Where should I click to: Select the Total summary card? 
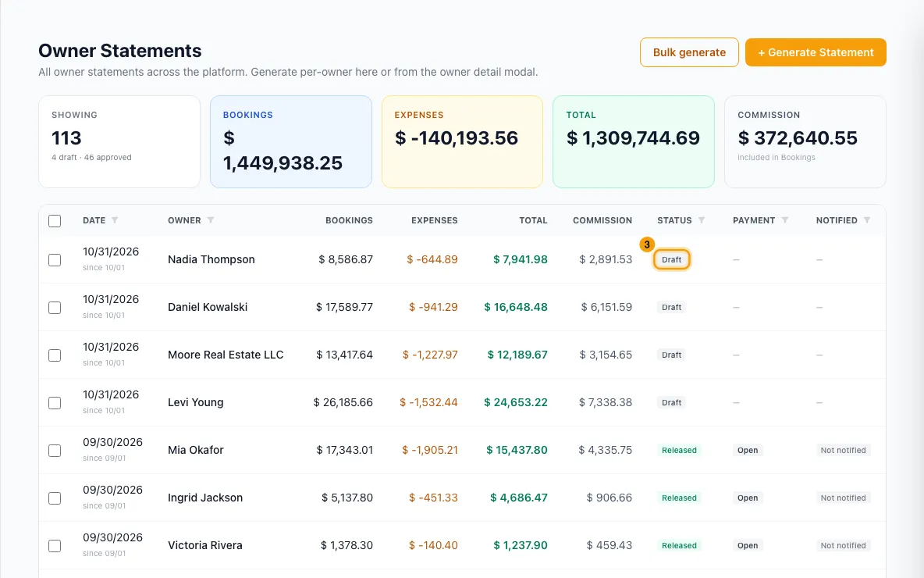(634, 142)
